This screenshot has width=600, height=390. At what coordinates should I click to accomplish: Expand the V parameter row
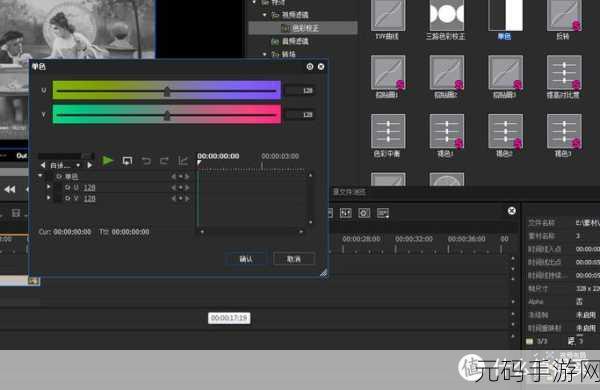(x=49, y=198)
